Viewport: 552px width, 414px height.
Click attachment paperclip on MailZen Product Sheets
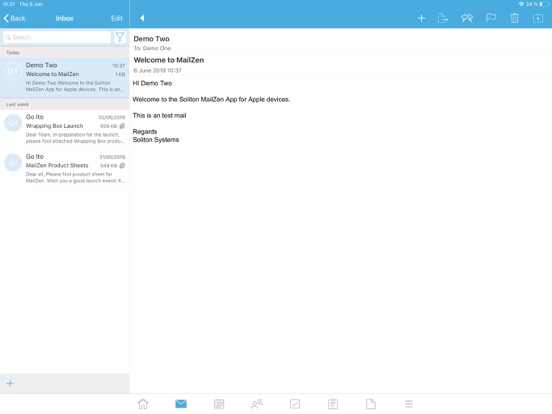(x=122, y=165)
